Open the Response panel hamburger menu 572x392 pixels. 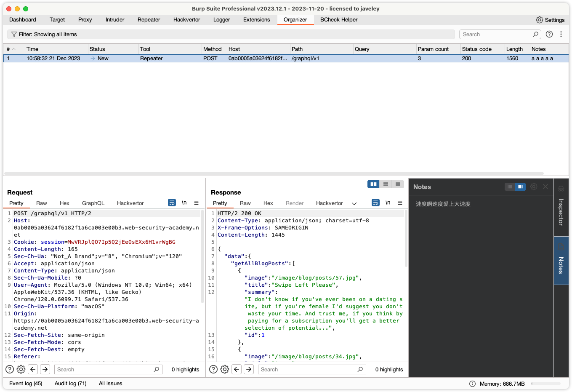(400, 203)
